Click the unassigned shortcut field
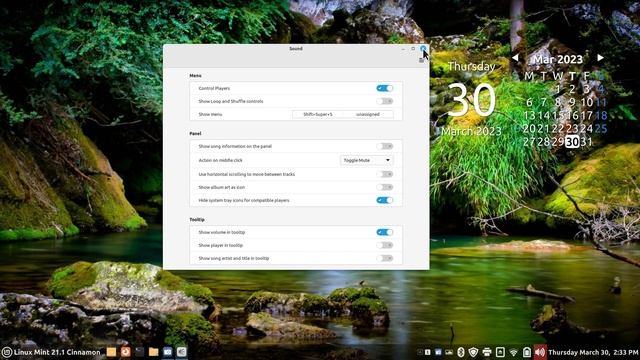The image size is (640, 360). [x=368, y=114]
